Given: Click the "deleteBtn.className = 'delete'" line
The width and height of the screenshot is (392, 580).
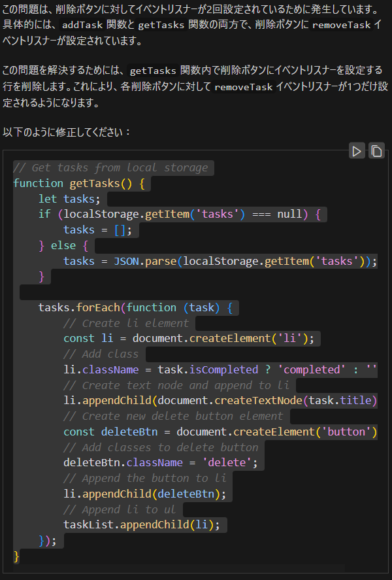Looking at the screenshot, I should pos(161,463).
